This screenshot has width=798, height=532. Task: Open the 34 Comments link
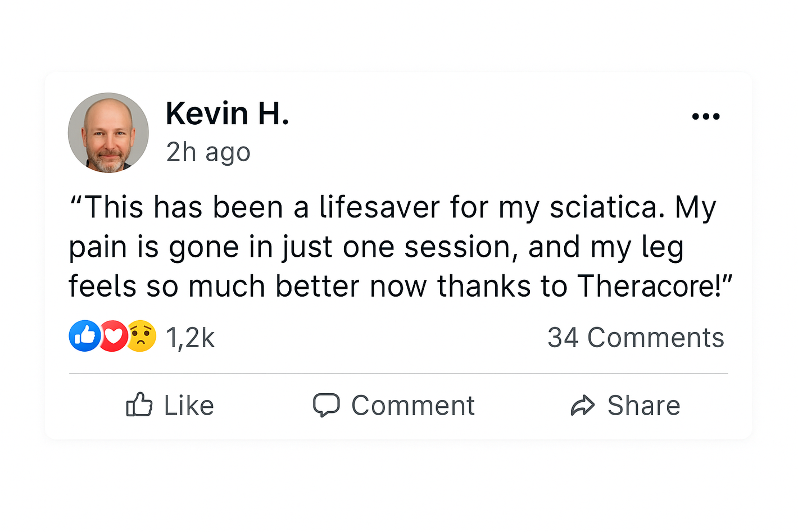[x=636, y=338]
